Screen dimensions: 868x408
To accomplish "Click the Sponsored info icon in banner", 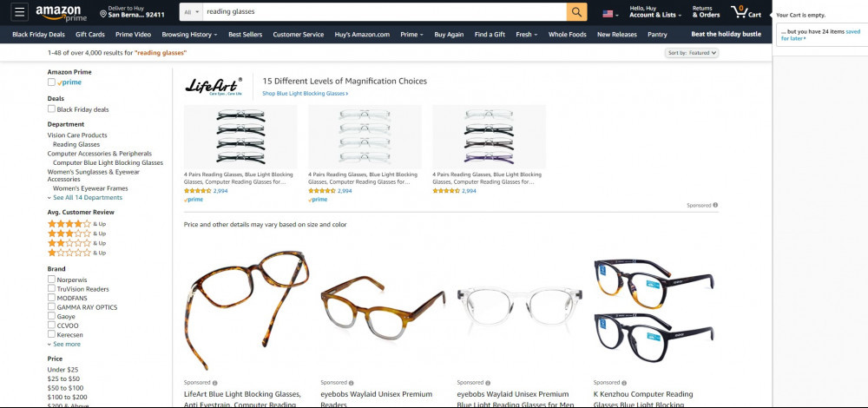I will click(x=715, y=205).
